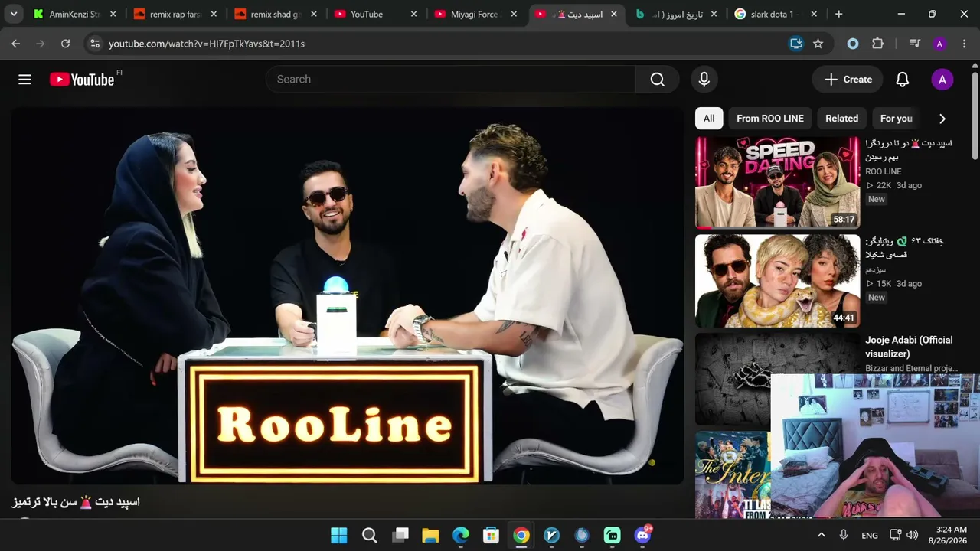View site information icon in address bar
This screenshot has height=551, width=980.
pos(94,44)
